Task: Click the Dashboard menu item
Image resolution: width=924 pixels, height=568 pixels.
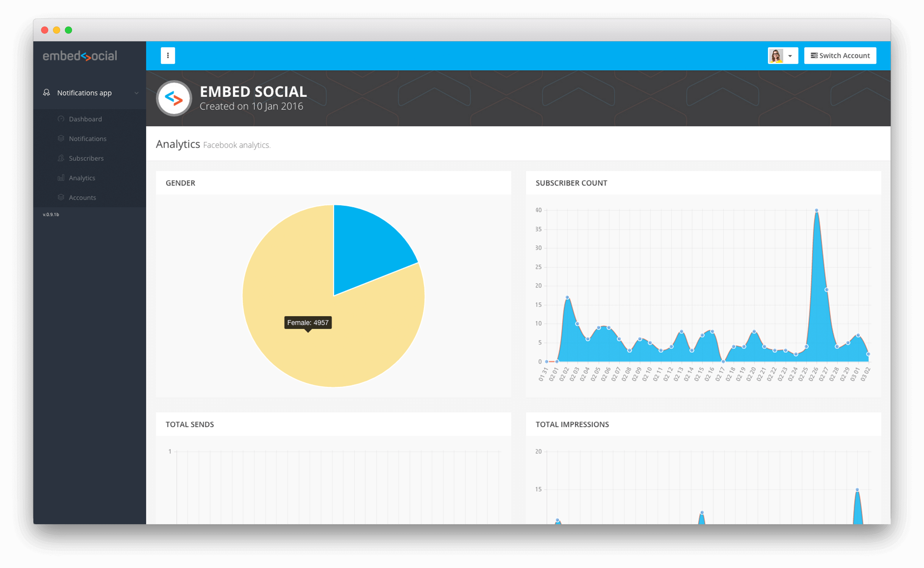Action: click(x=85, y=119)
